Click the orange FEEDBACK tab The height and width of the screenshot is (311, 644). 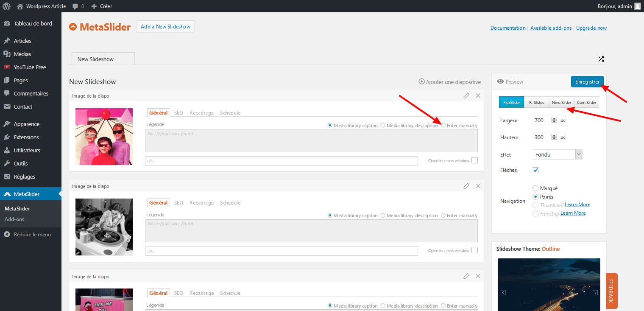click(x=612, y=291)
